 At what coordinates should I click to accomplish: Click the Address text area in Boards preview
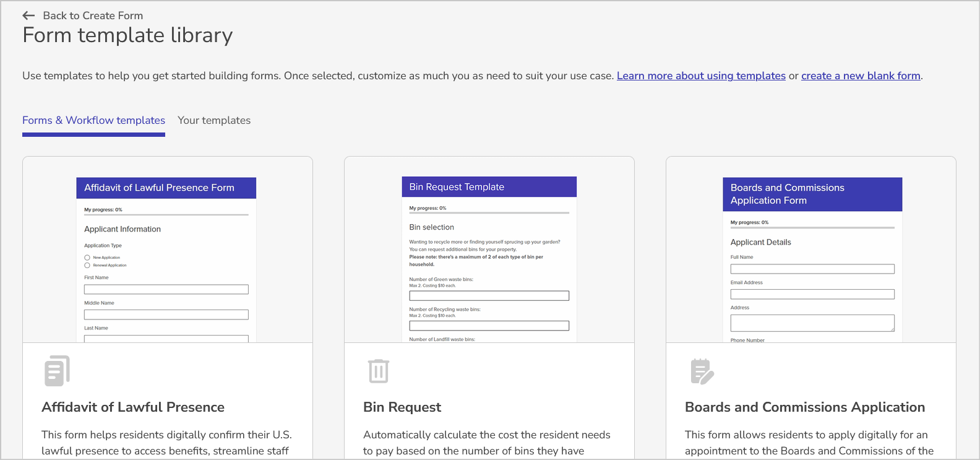pos(812,323)
